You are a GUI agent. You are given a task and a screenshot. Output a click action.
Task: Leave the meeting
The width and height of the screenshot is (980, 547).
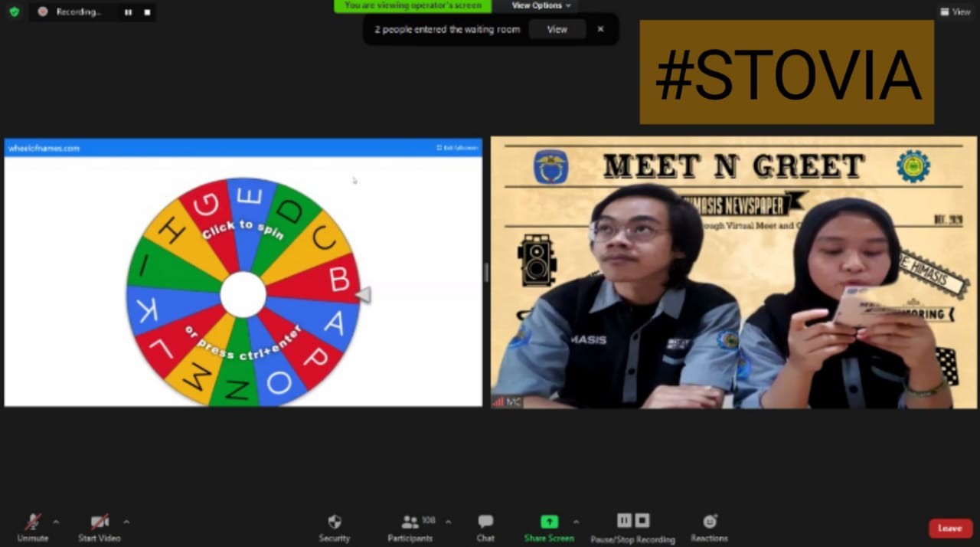[x=950, y=528]
